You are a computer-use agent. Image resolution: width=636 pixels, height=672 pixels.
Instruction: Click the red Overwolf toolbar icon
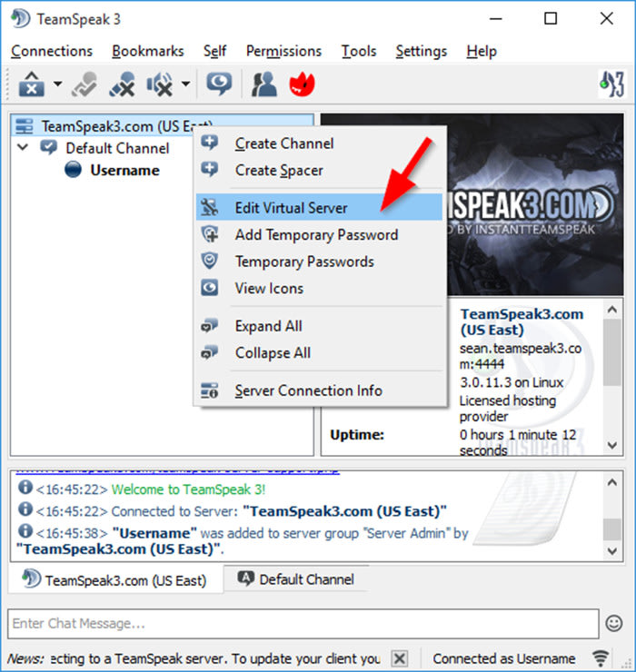[x=303, y=84]
